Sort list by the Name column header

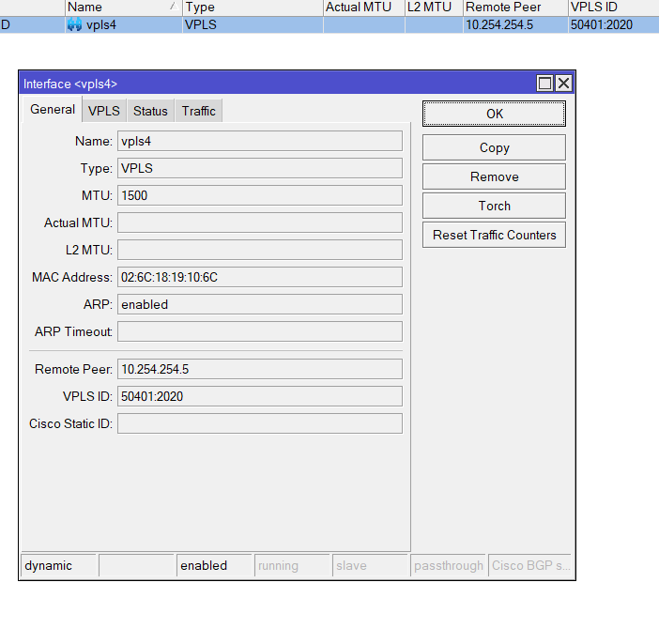pyautogui.click(x=124, y=8)
